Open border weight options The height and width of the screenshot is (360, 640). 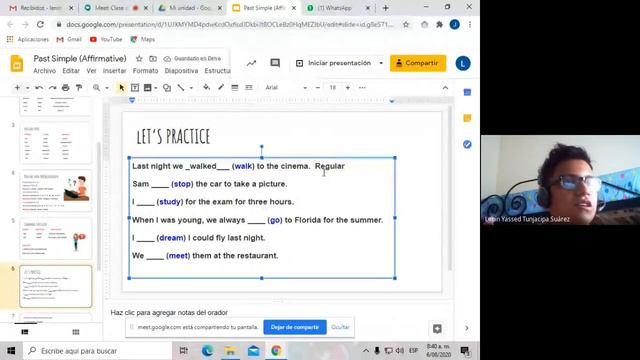click(235, 87)
